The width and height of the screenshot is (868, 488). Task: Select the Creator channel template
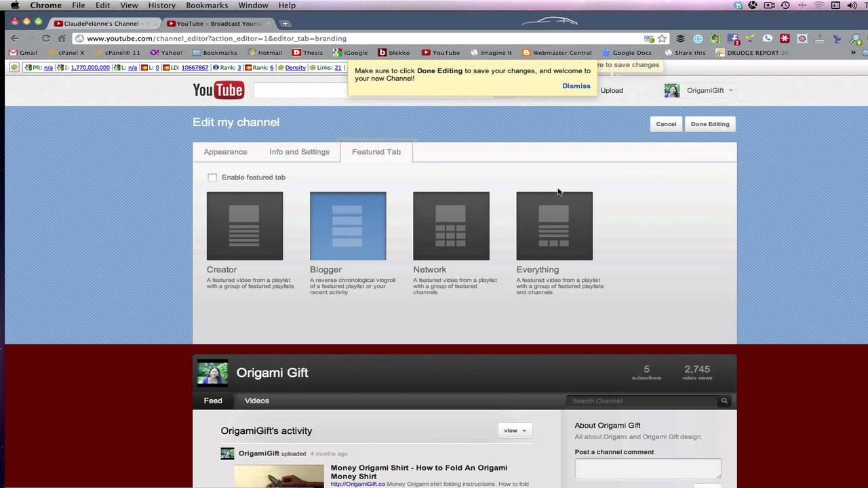click(245, 226)
